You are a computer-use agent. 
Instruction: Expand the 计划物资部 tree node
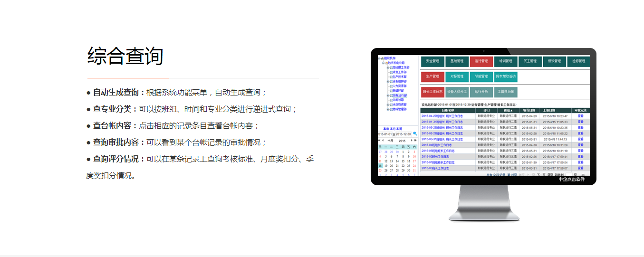pyautogui.click(x=388, y=105)
